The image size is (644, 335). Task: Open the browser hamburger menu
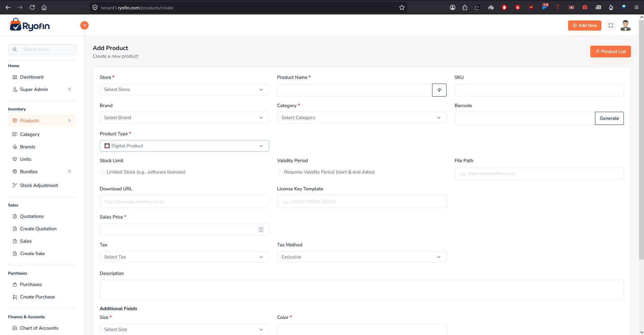(x=636, y=7)
